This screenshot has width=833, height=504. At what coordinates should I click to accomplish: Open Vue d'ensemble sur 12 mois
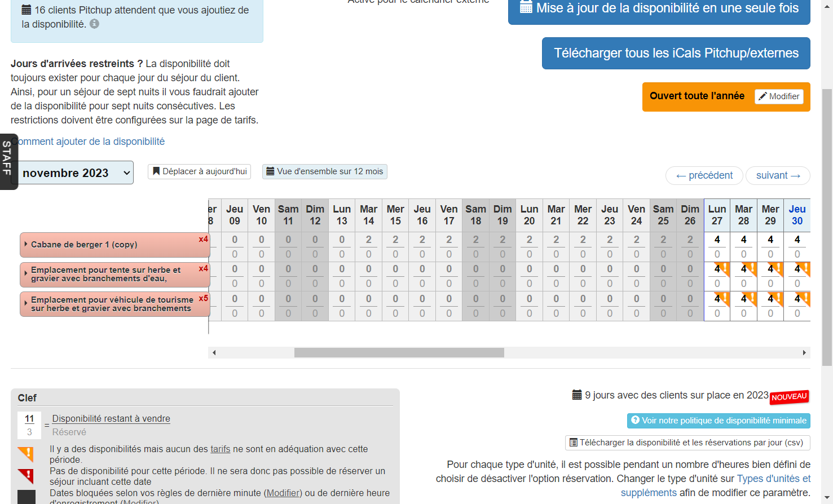tap(325, 171)
